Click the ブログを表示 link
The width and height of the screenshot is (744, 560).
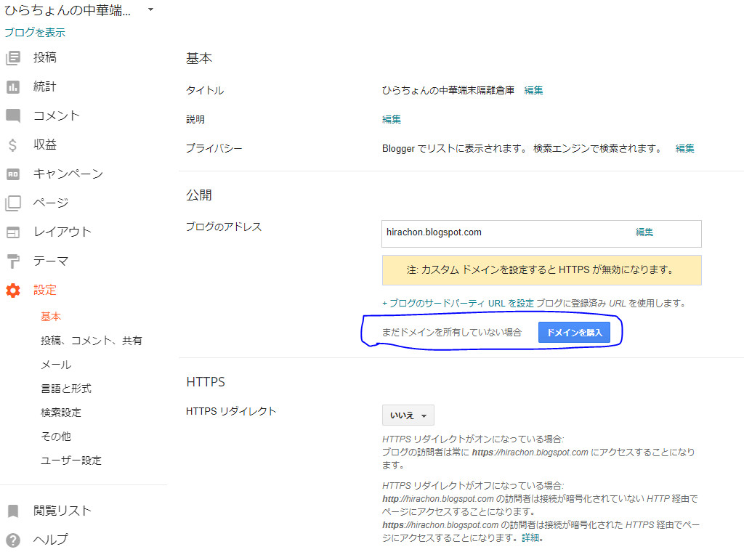(x=35, y=32)
